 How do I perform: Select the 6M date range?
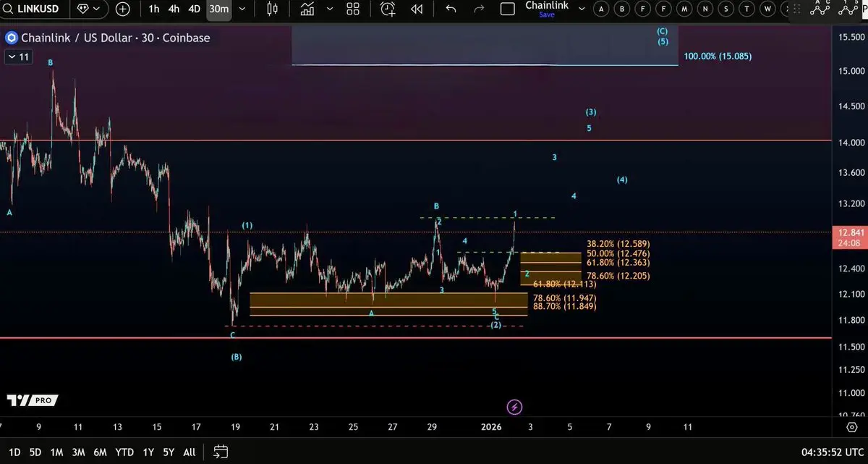click(x=100, y=452)
